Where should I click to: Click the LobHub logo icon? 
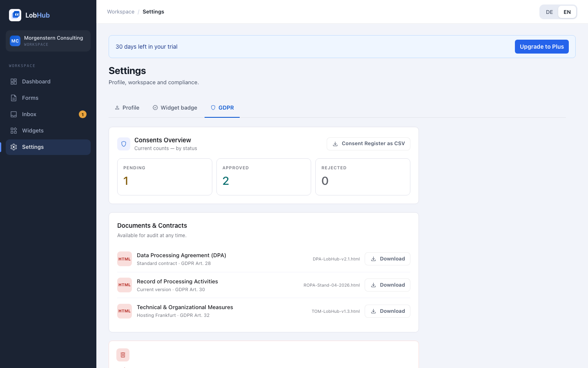point(15,15)
